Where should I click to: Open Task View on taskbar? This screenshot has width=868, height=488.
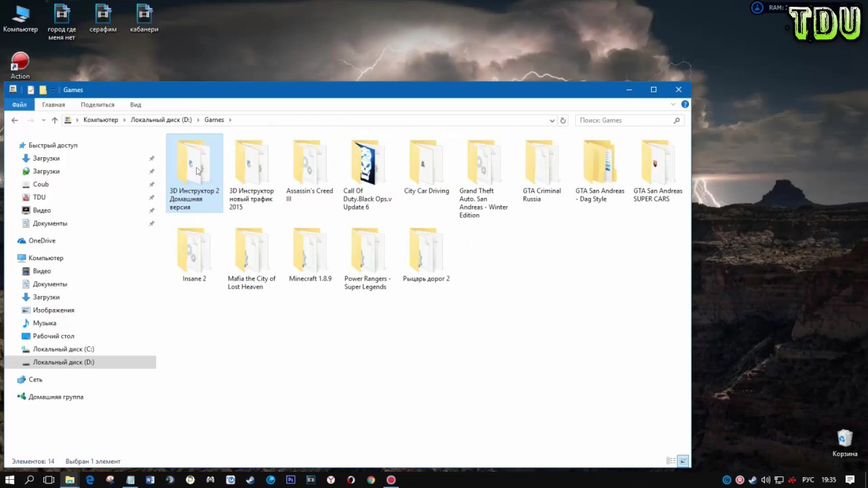[x=49, y=480]
